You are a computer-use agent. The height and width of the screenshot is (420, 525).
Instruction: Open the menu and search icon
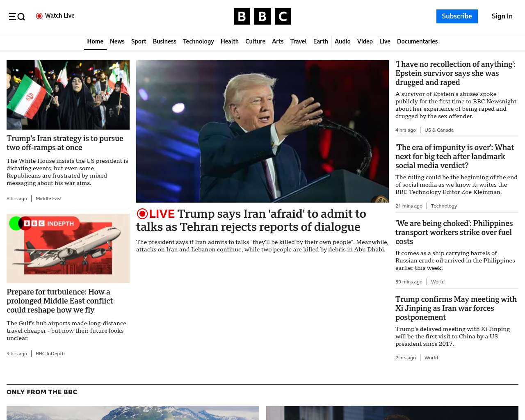(x=17, y=16)
